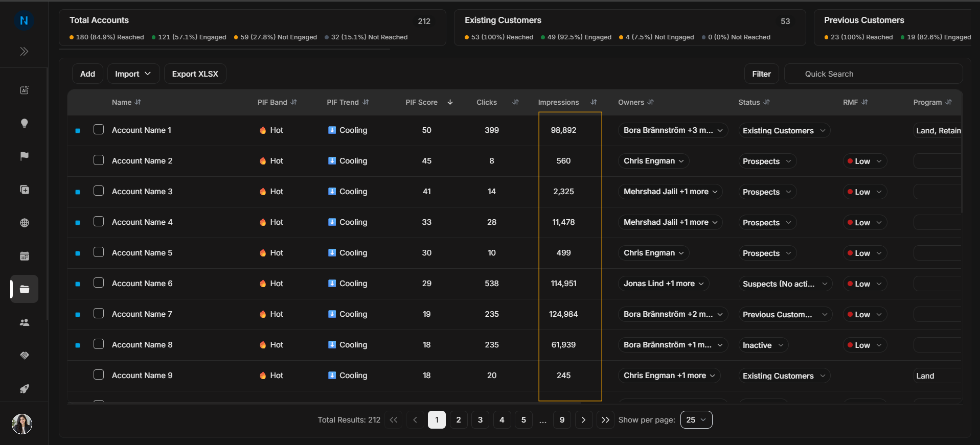Open the rocket sidebar icon
The image size is (980, 445).
tap(24, 389)
